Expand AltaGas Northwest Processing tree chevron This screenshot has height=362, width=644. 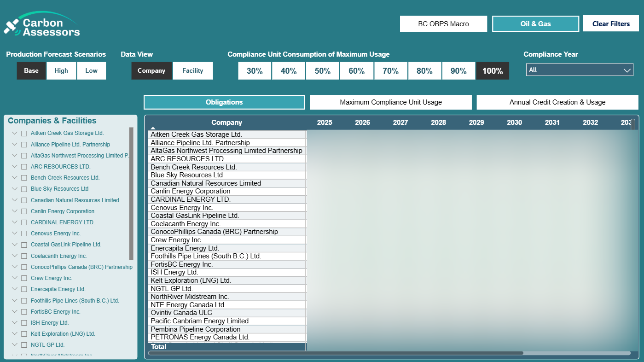click(14, 156)
